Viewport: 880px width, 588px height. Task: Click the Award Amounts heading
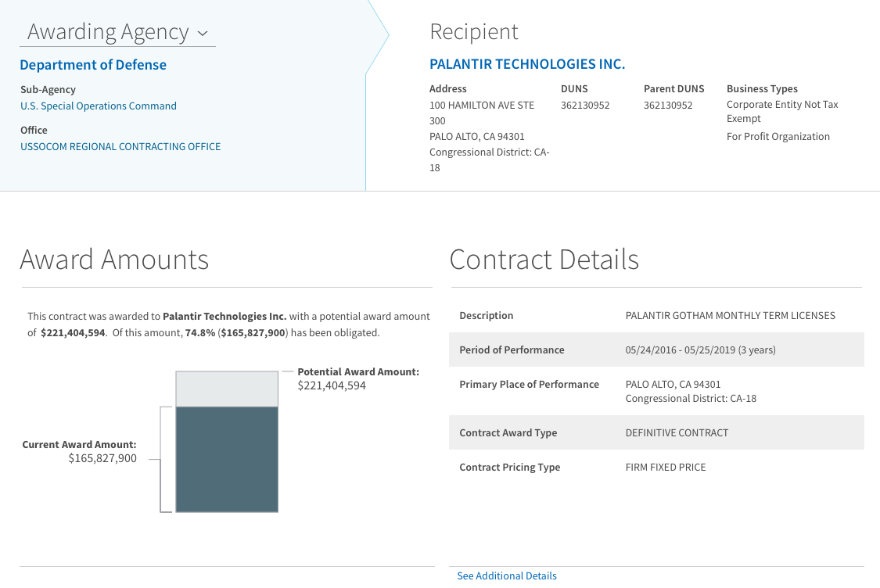[x=114, y=260]
